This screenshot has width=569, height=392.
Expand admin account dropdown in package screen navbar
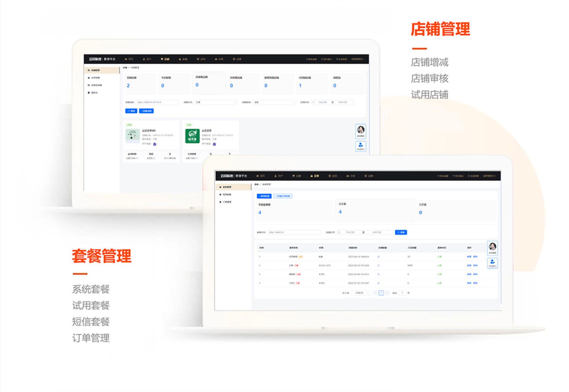[x=489, y=176]
